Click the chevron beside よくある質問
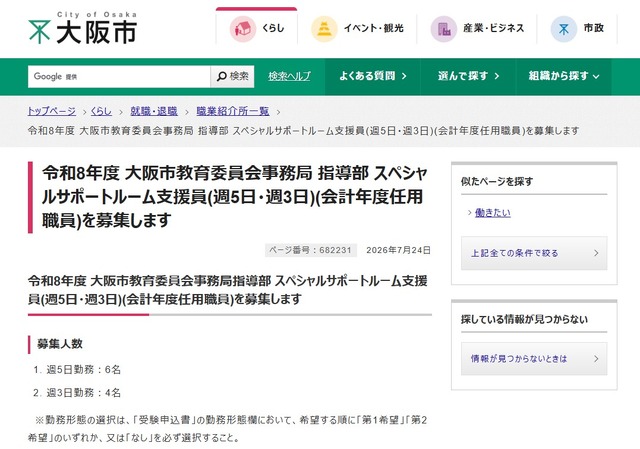This screenshot has height=449, width=640. click(404, 76)
